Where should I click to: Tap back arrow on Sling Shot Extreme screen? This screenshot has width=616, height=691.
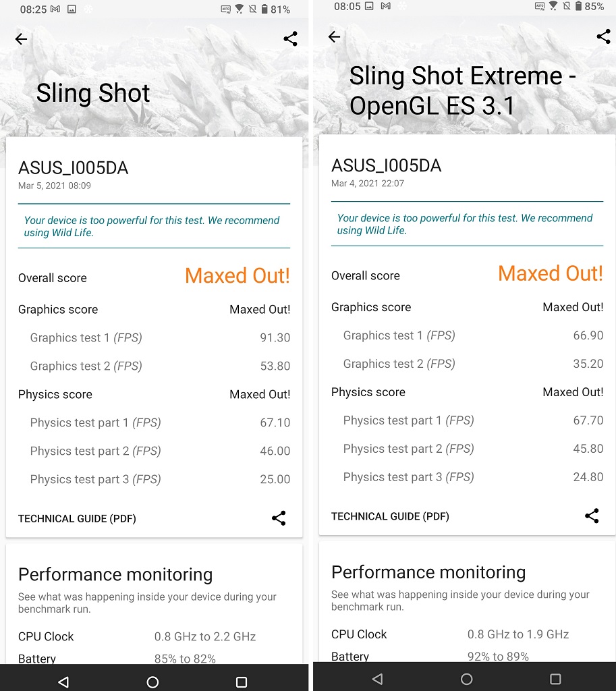[335, 37]
